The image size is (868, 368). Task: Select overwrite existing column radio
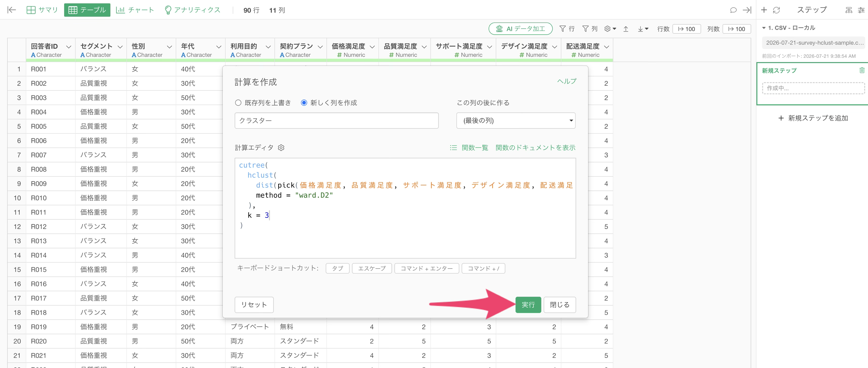(238, 103)
